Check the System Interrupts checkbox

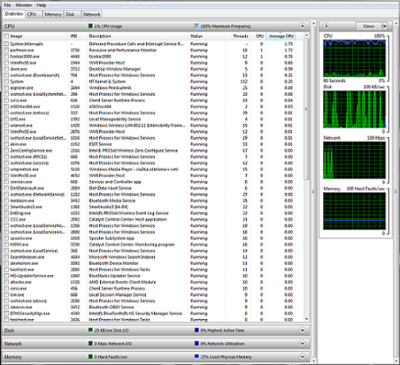pos(6,44)
